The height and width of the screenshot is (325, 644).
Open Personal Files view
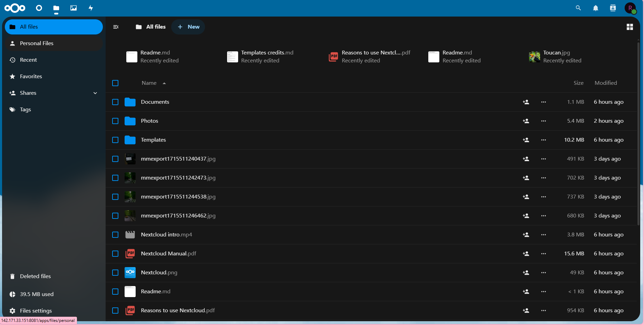point(54,43)
